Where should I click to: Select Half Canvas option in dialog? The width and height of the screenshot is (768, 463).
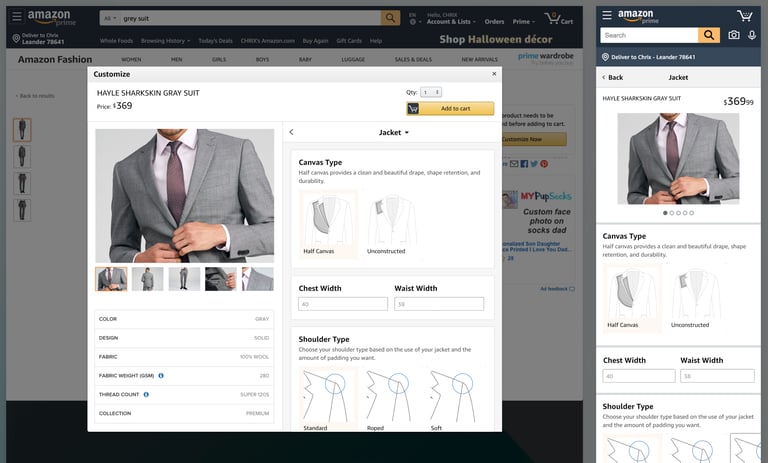pyautogui.click(x=328, y=223)
